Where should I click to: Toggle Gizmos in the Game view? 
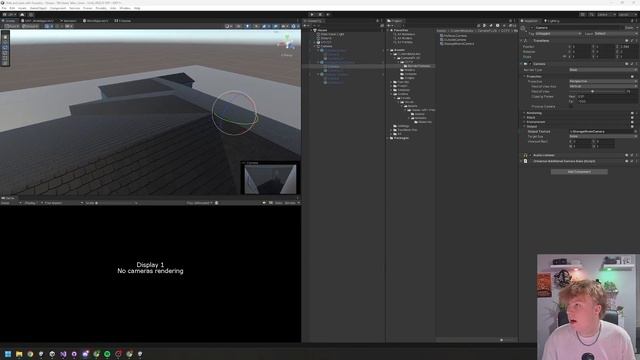(x=290, y=203)
